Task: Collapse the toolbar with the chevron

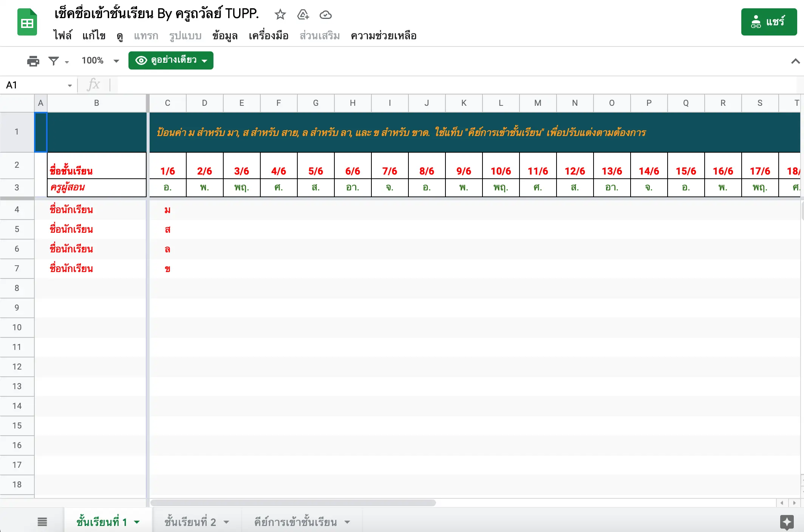Action: 795,61
